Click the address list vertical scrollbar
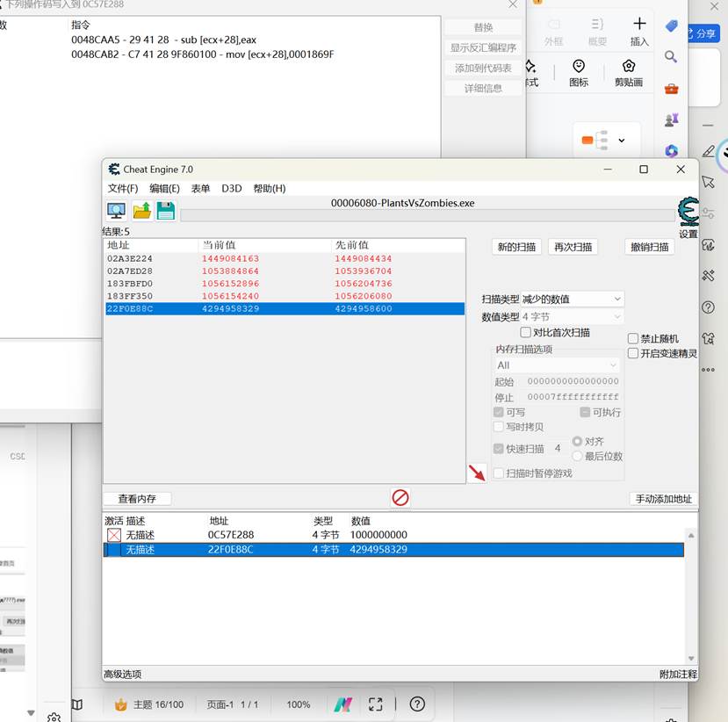Image resolution: width=728 pixels, height=722 pixels. click(x=691, y=596)
